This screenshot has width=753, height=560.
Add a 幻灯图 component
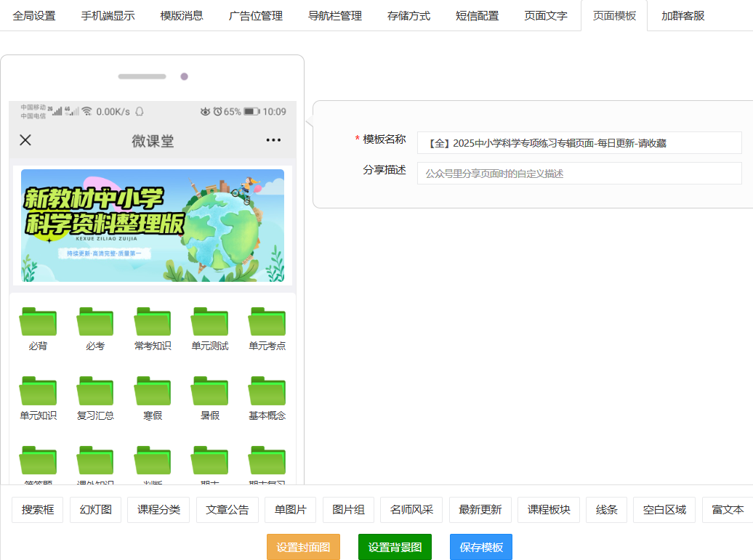coord(95,510)
